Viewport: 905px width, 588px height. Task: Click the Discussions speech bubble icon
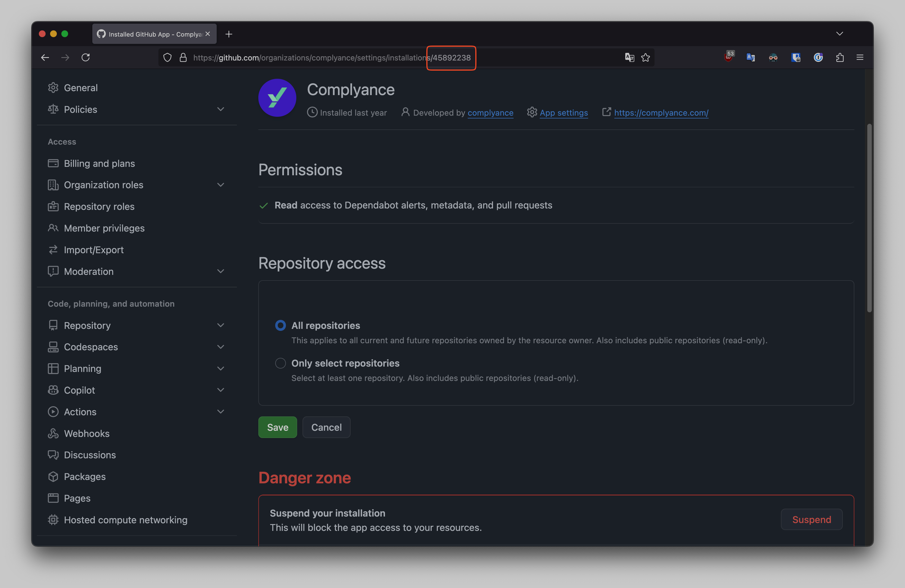coord(53,455)
